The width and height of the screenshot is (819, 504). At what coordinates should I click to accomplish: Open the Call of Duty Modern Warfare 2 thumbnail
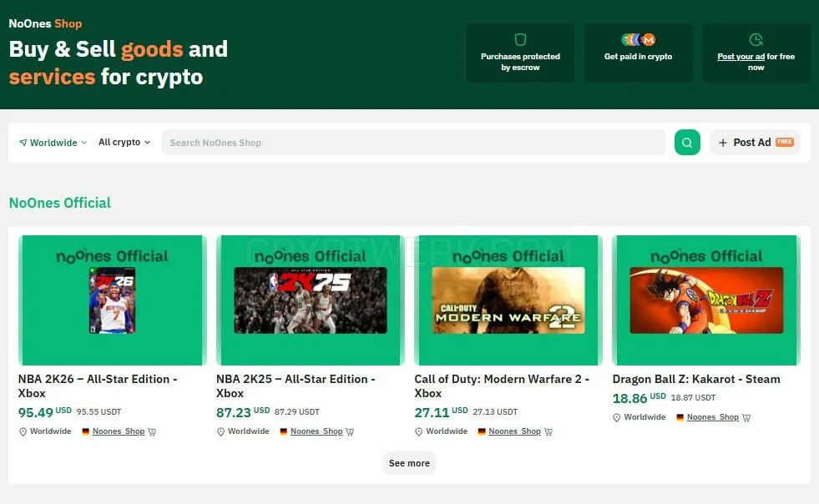(508, 300)
